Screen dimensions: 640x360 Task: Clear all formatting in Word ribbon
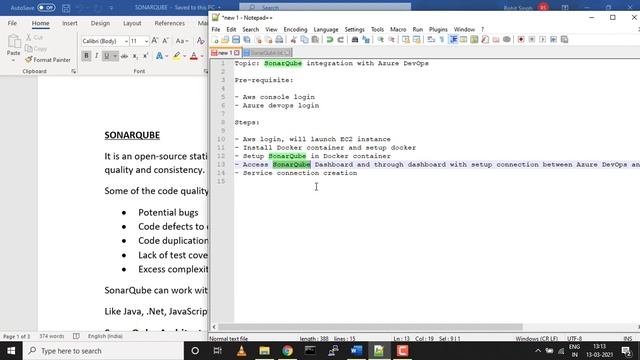tap(200, 41)
